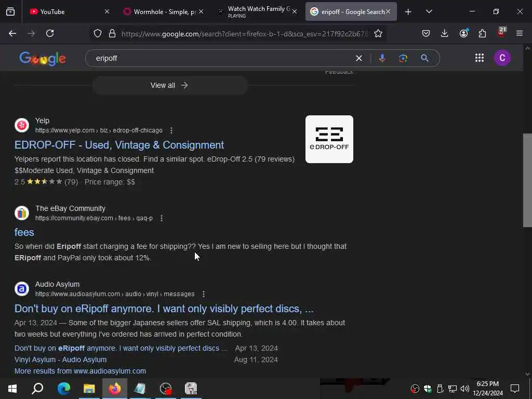Open Don't buy on eRipoff anymore headline

164,309
